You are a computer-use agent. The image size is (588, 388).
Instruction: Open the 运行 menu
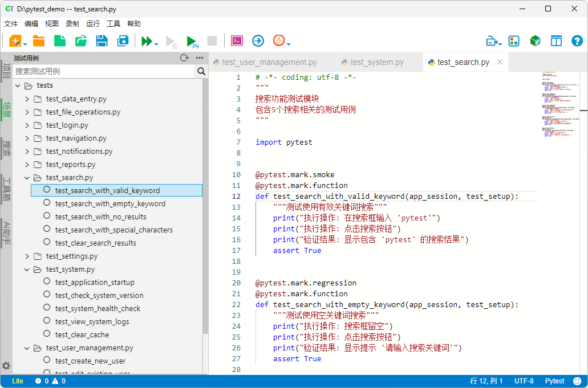click(93, 23)
